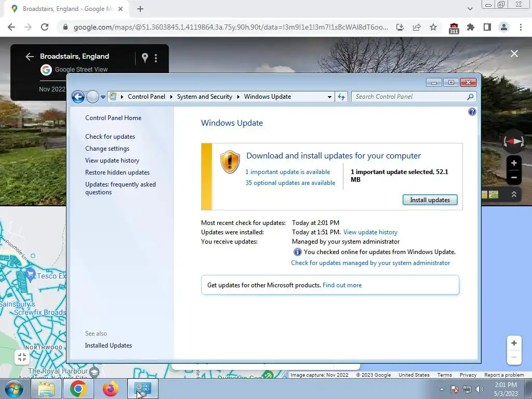Close the Broadstairs Google Maps tab
532x399 pixels.
121,9
